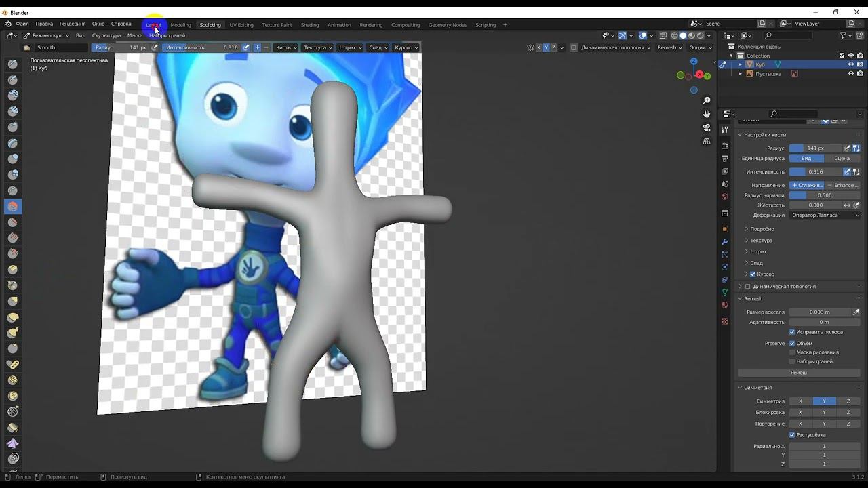Switch to the Modeling workspace tab
Viewport: 868px width, 488px height.
(x=180, y=25)
